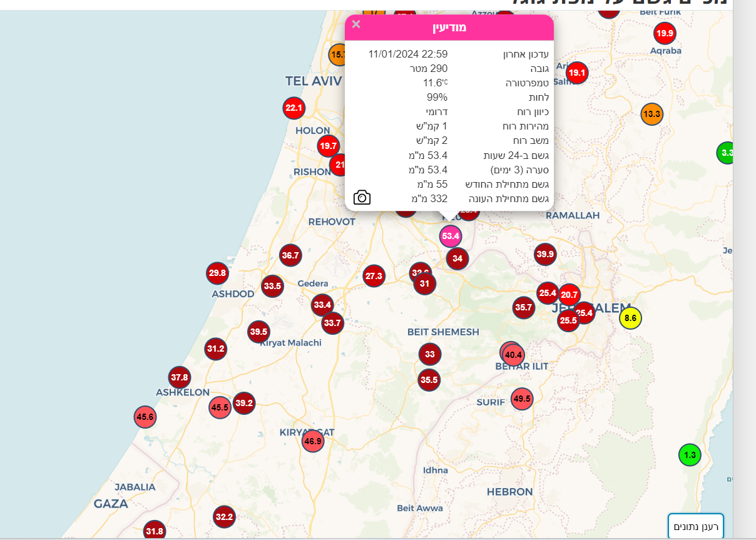Viewport: 756px width, 540px height.
Task: Open the orange 13.3 station marker
Action: tap(651, 114)
